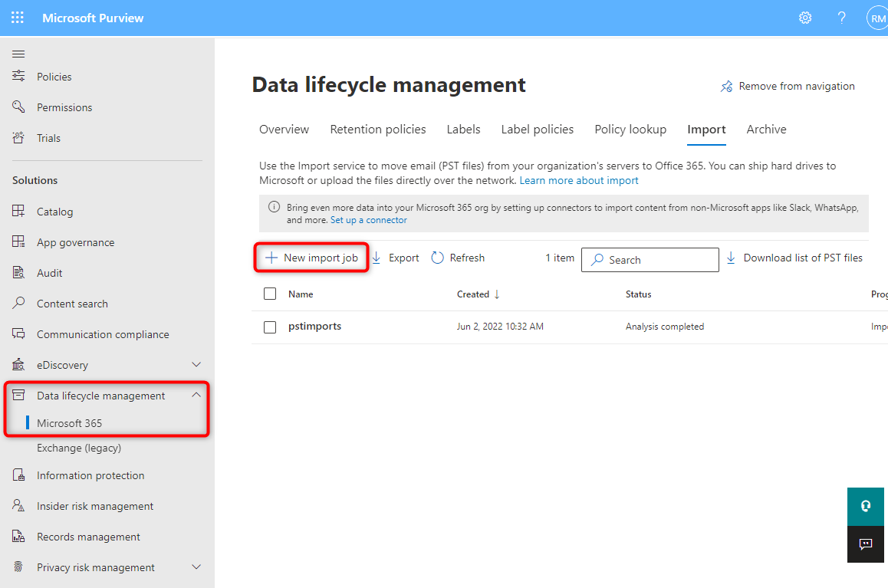888x588 pixels.
Task: Tick the select-all checkbox beside Name
Action: pos(270,294)
